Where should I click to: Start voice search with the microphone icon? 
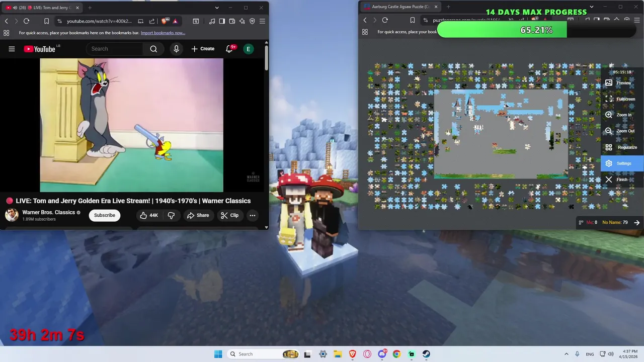coord(176,49)
